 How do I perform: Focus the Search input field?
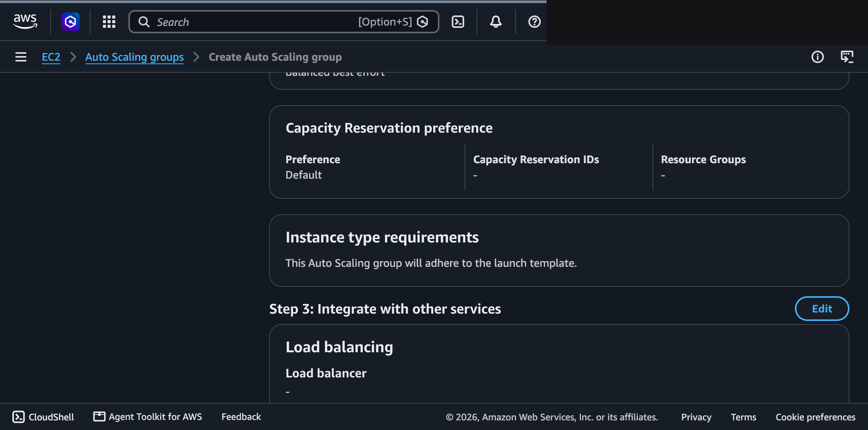(x=284, y=22)
